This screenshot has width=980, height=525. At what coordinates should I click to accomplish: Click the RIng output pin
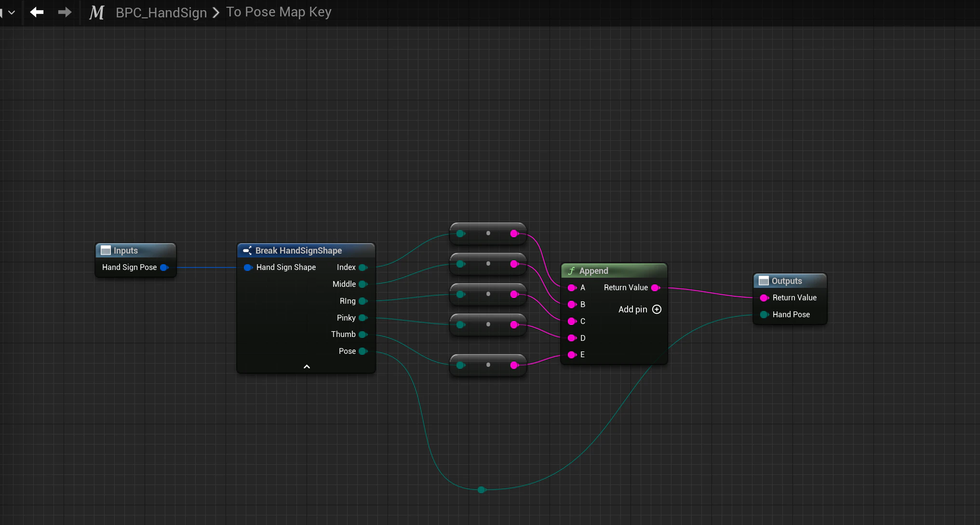click(363, 301)
